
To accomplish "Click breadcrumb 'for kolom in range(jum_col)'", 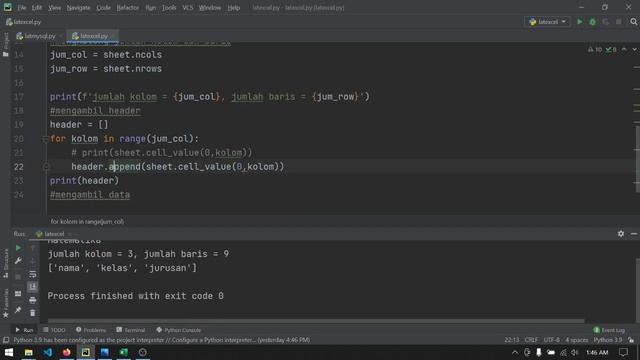I will pos(87,222).
